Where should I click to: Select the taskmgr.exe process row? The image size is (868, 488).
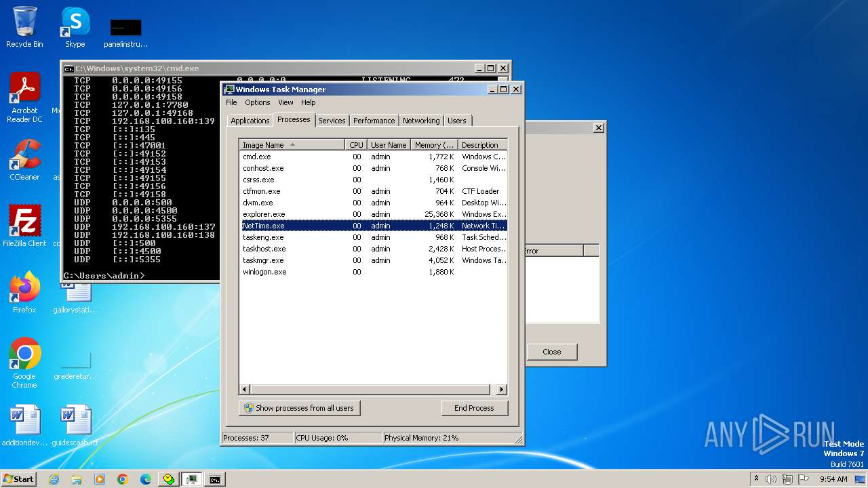pyautogui.click(x=374, y=260)
